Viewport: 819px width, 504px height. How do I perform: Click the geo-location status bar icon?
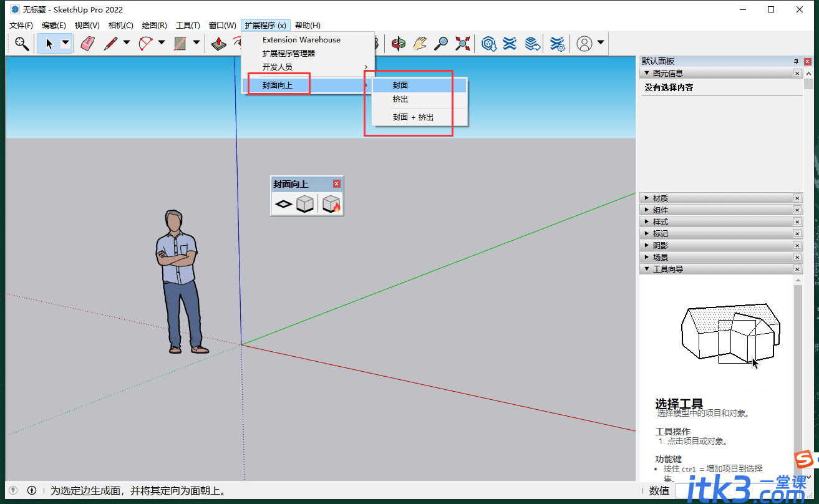(12, 491)
